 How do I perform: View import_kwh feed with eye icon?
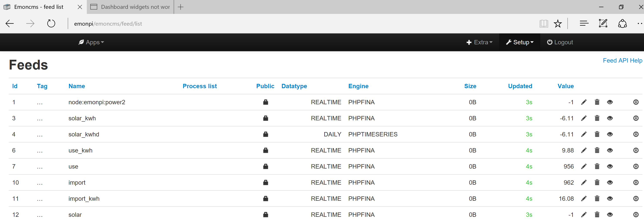coord(610,199)
